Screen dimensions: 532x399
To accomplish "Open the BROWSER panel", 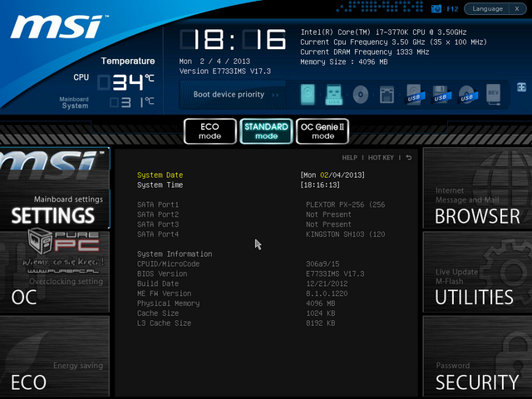I will [x=477, y=189].
